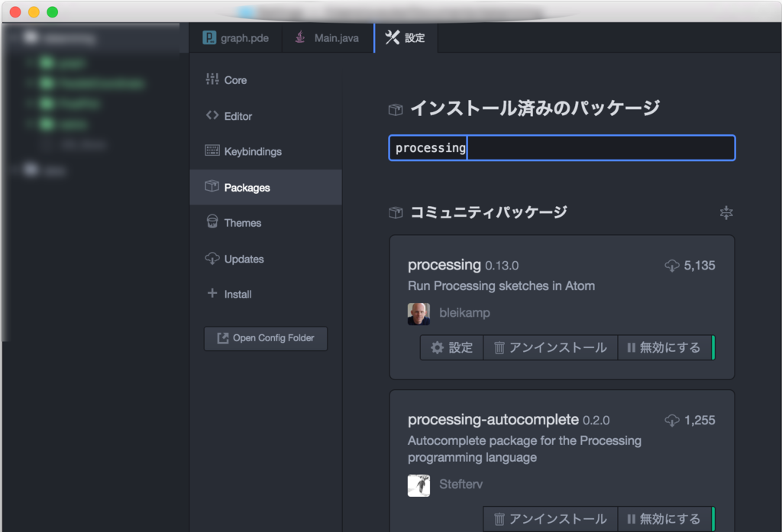This screenshot has height=532, width=782.
Task: Click the package icon beside コミュニティパッケージ
Action: [396, 212]
